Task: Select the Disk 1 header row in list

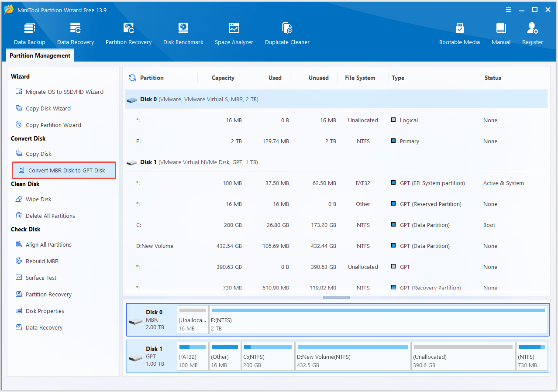Action: [x=336, y=162]
